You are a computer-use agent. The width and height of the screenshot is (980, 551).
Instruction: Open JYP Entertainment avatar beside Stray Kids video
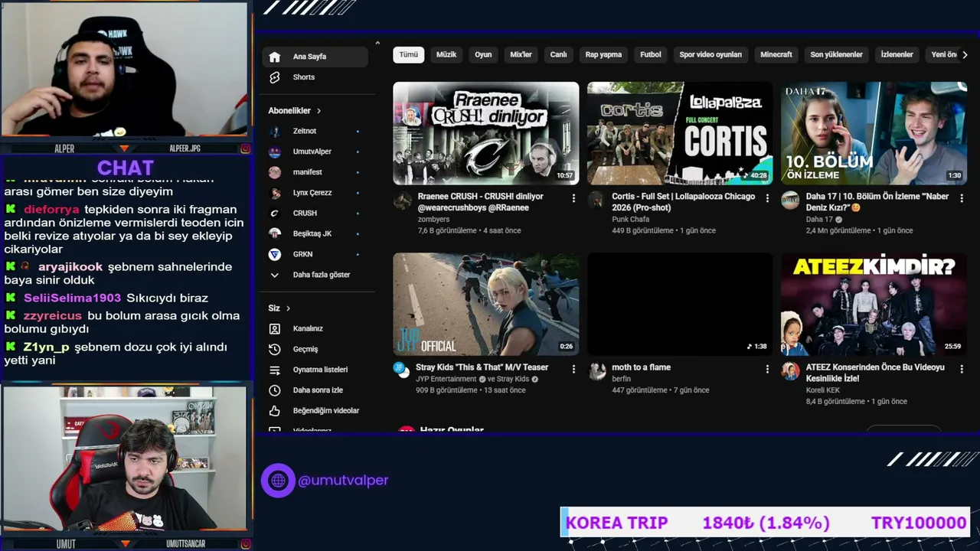tap(403, 371)
